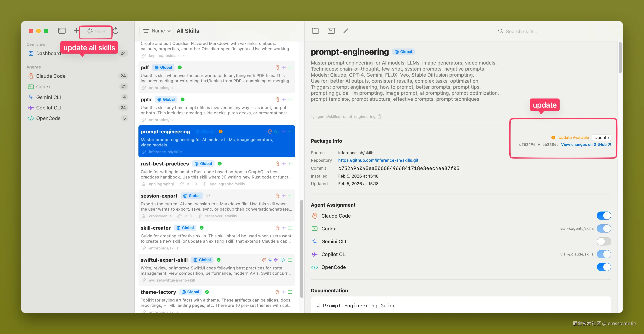The image size is (644, 334).
Task: Disable the Claude Code agent assignment toggle
Action: click(604, 215)
